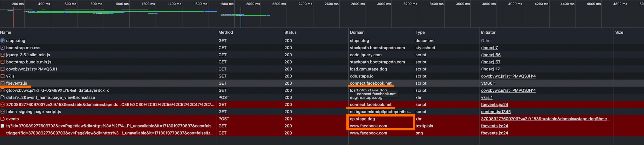
Task: Click the png type cell
Action: click(x=419, y=133)
